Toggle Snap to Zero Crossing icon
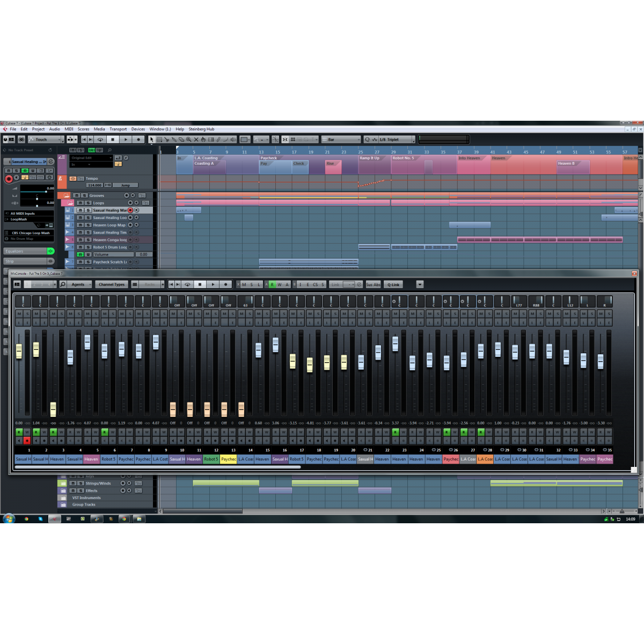Screen dimensions: 644x644 [x=275, y=140]
